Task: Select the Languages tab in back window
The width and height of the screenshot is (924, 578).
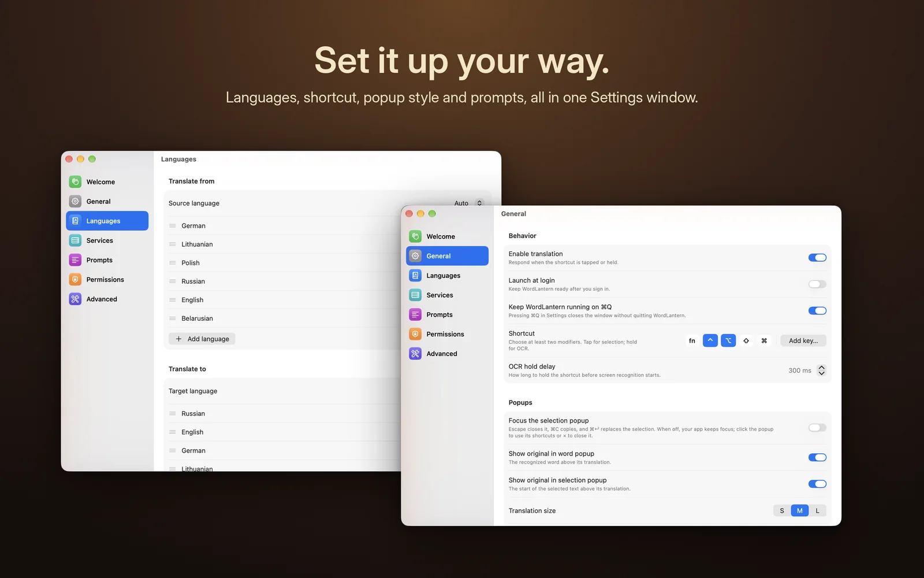Action: 107,221
